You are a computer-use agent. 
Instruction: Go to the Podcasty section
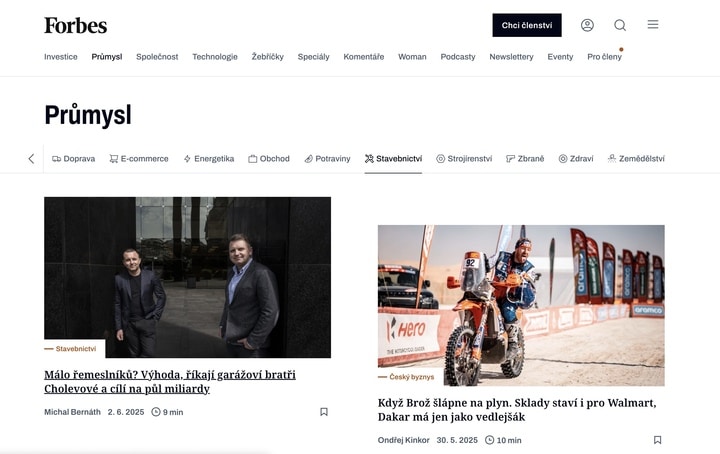click(458, 57)
